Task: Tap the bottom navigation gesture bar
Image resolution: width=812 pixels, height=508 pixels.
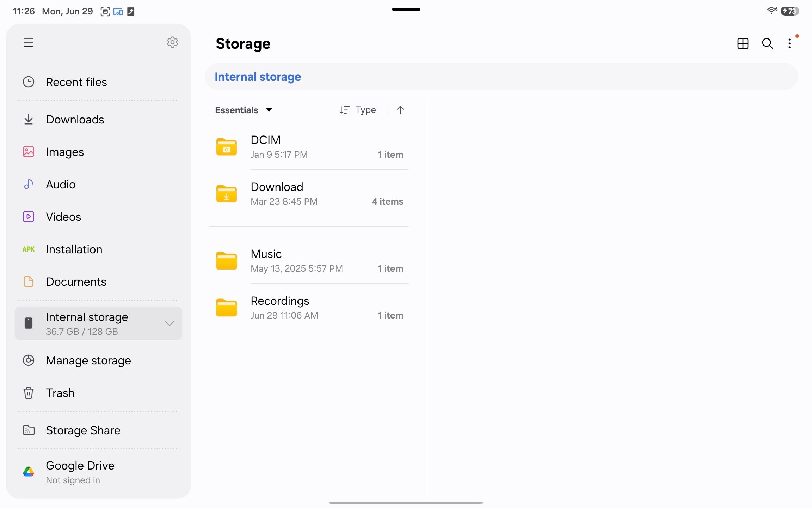Action: tap(406, 502)
